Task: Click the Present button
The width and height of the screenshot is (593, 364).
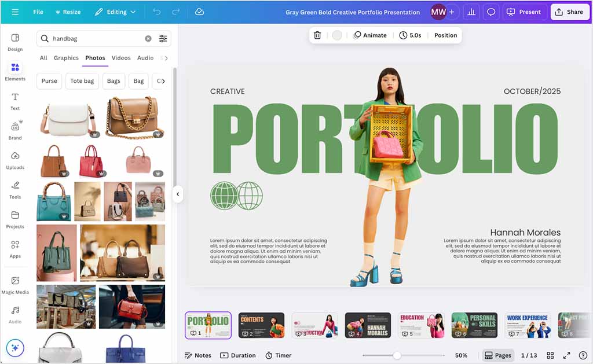Action: tap(524, 12)
